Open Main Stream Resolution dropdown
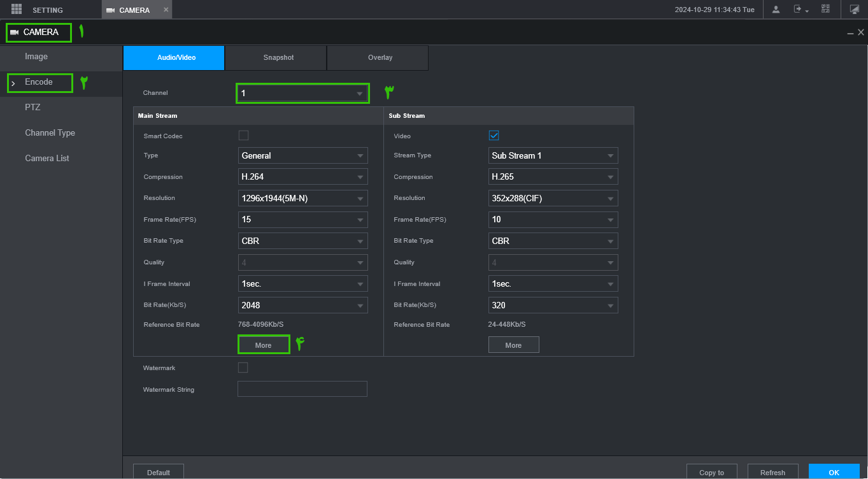 tap(302, 198)
